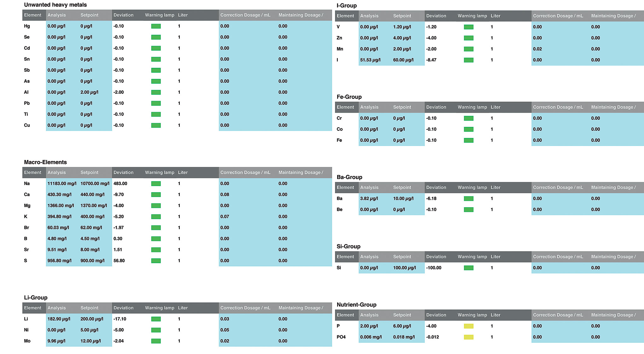Select Ca analysis value 430.30 mg/l
Screen dimensions: 644x354
(59, 195)
